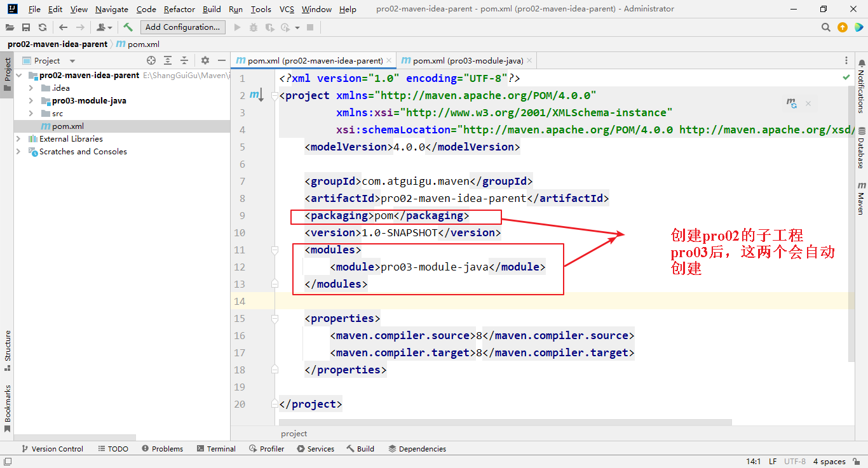Click the editor vertical scrollbar
The width and height of the screenshot is (868, 468).
851,224
